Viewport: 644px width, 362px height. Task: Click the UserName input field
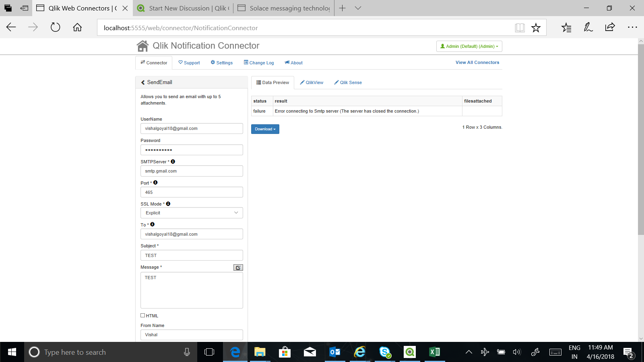(x=192, y=128)
